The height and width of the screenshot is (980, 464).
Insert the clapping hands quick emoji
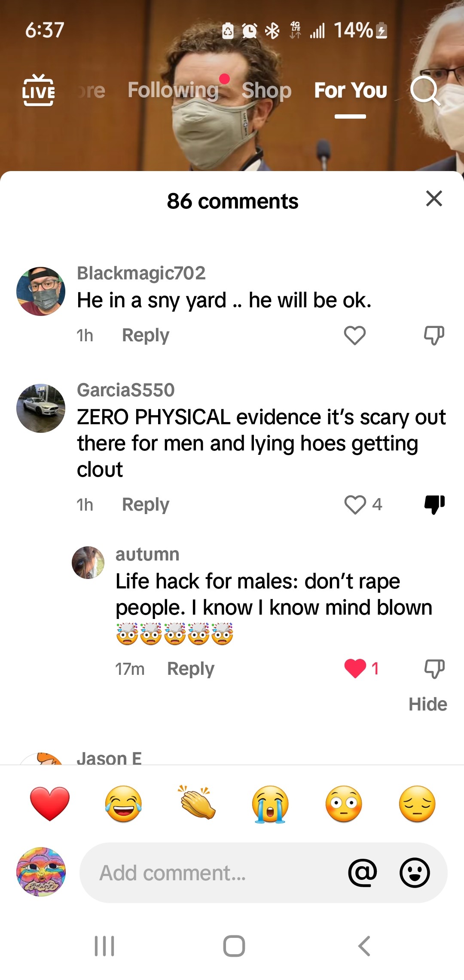(x=197, y=802)
